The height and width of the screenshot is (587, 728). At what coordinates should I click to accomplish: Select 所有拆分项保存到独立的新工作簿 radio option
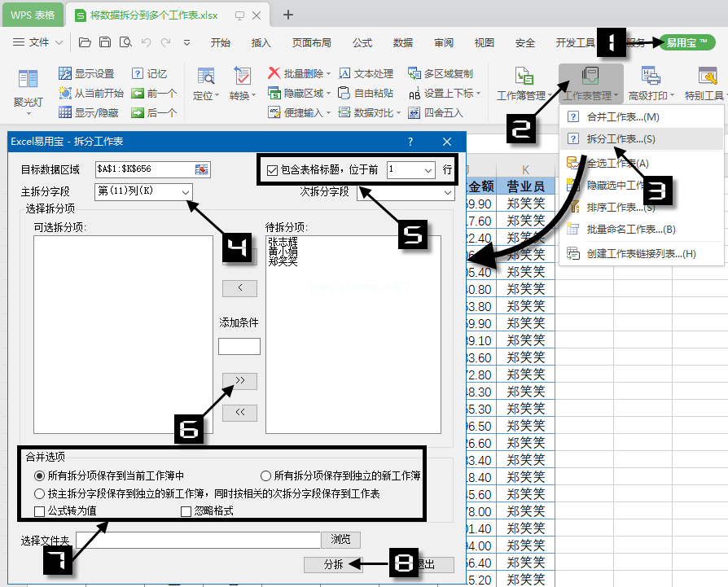265,475
